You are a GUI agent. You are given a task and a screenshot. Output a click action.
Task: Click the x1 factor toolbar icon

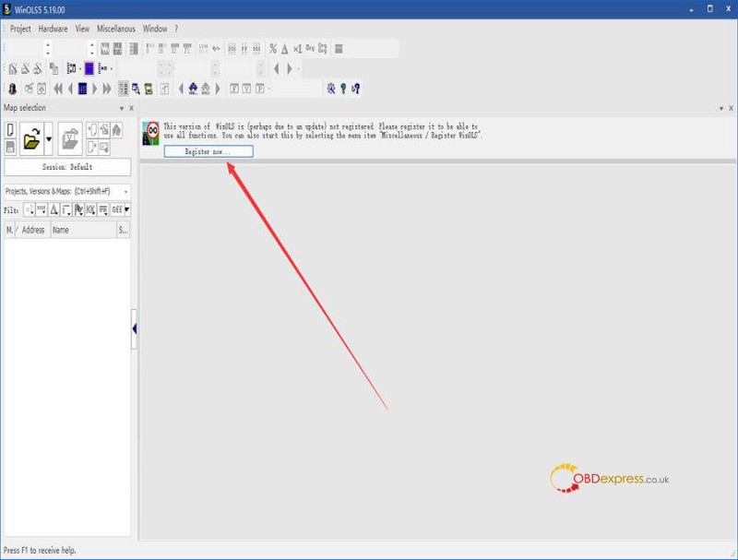tap(297, 49)
